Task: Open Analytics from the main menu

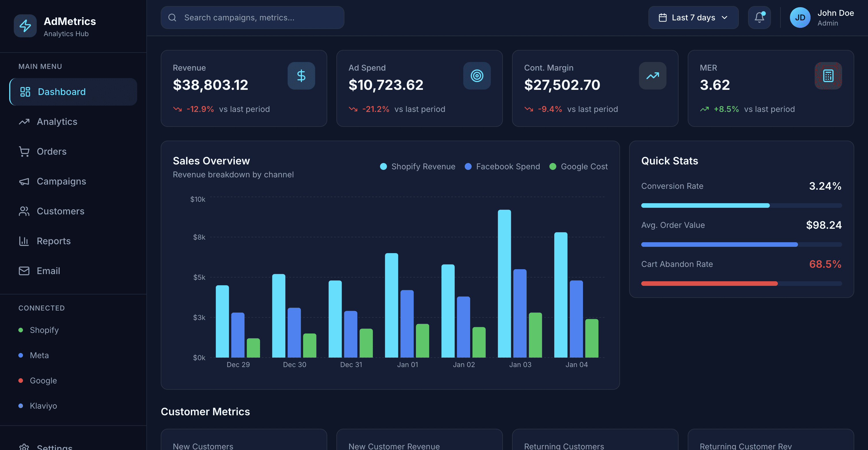Action: tap(57, 122)
